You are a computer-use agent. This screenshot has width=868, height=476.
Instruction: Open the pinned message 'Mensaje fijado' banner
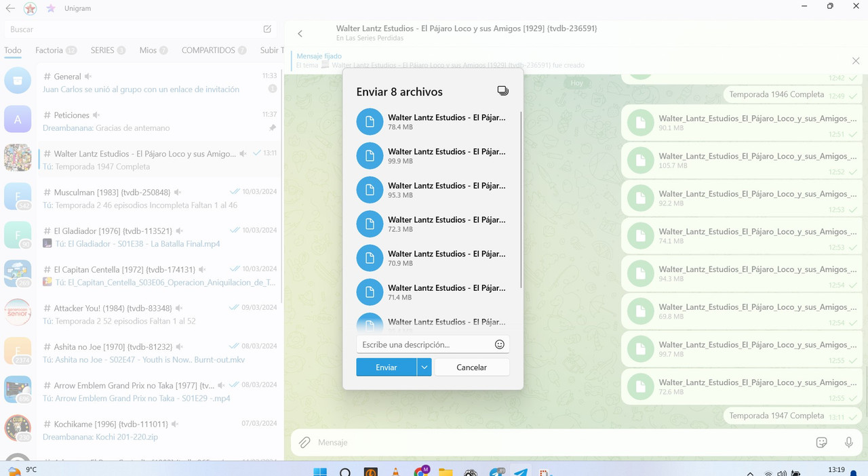click(441, 60)
